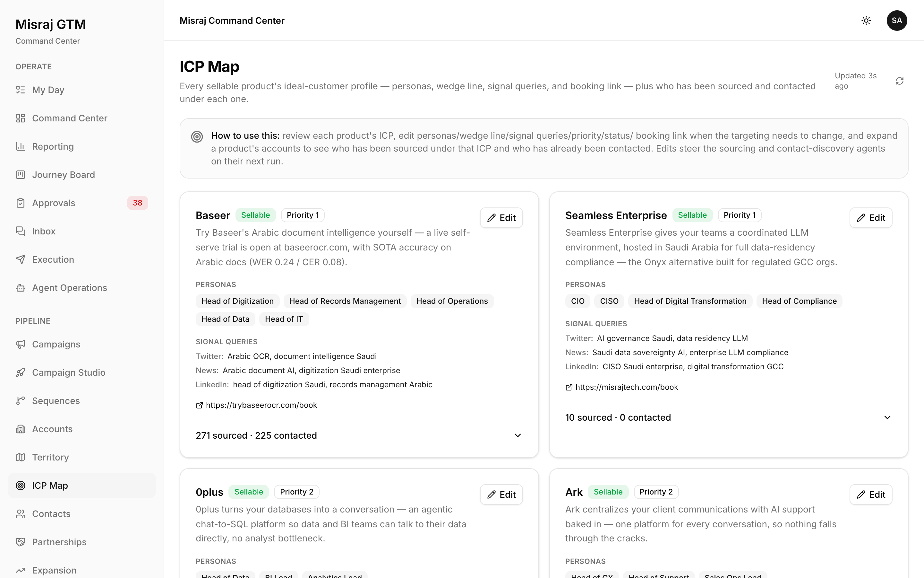Click the 'Updated 3s ago' timestamp
The image size is (924, 578).
855,81
